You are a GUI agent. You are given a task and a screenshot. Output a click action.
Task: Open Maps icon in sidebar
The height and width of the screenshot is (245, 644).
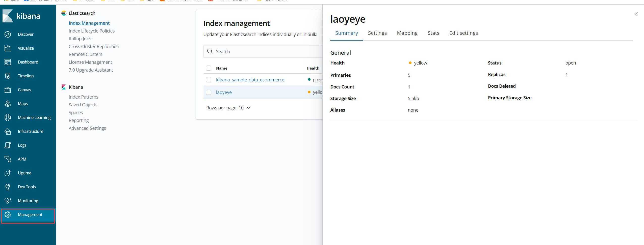(8, 104)
